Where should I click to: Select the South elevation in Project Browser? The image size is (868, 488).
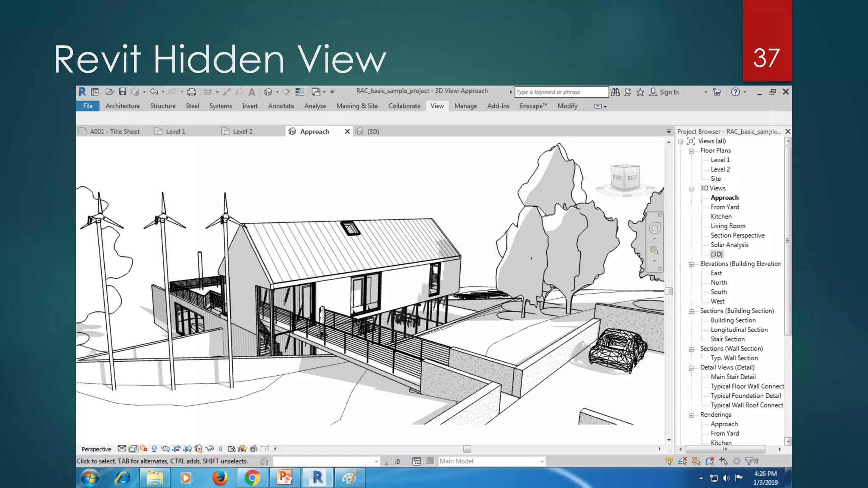718,292
